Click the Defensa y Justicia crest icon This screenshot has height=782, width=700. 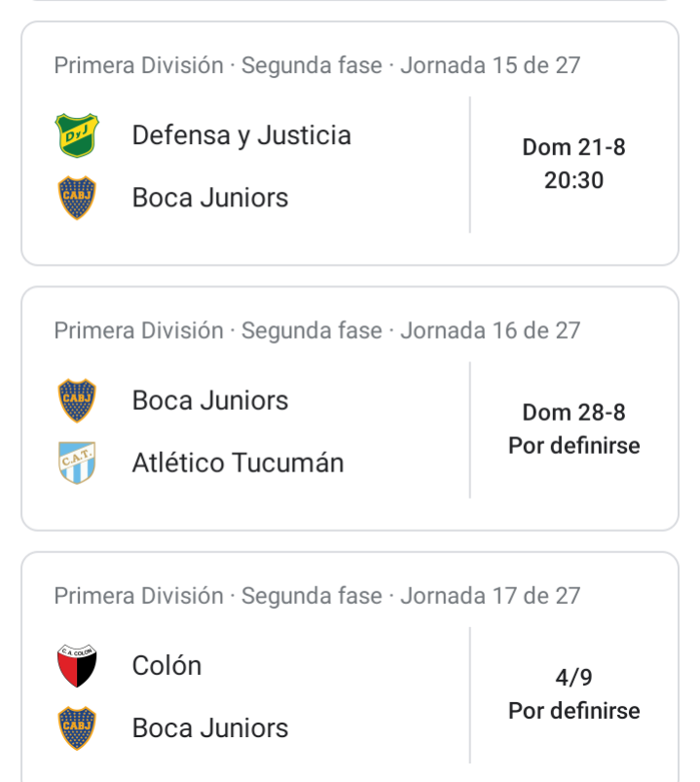77,135
